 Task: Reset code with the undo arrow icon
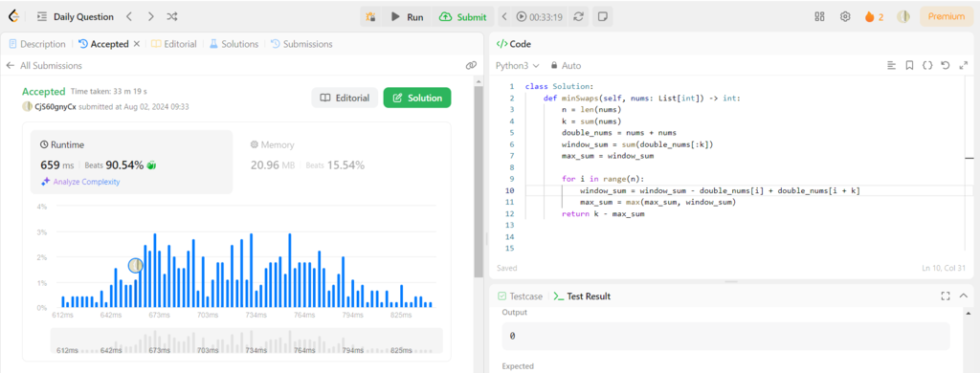point(946,66)
